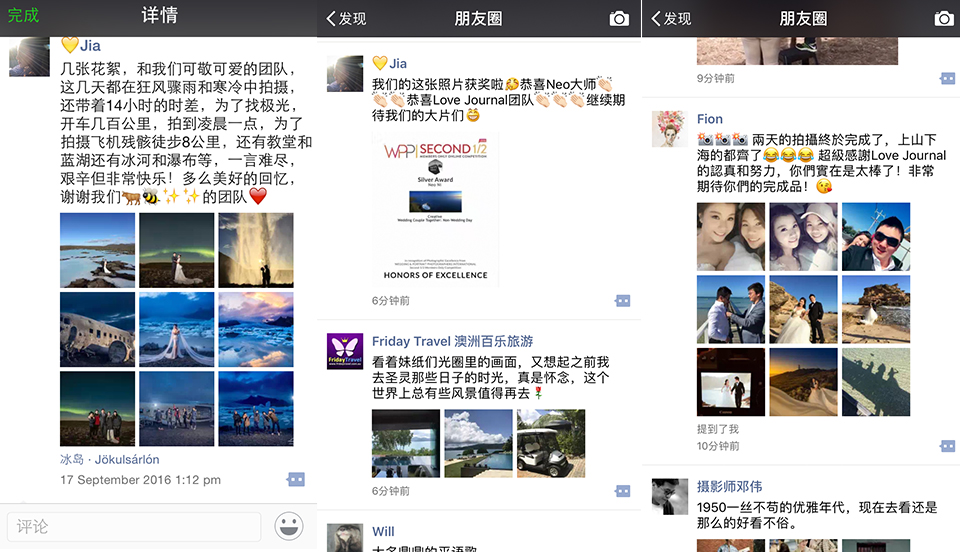The height and width of the screenshot is (552, 960).
Task: Open Jia's profile name in detail view
Action: coord(89,46)
